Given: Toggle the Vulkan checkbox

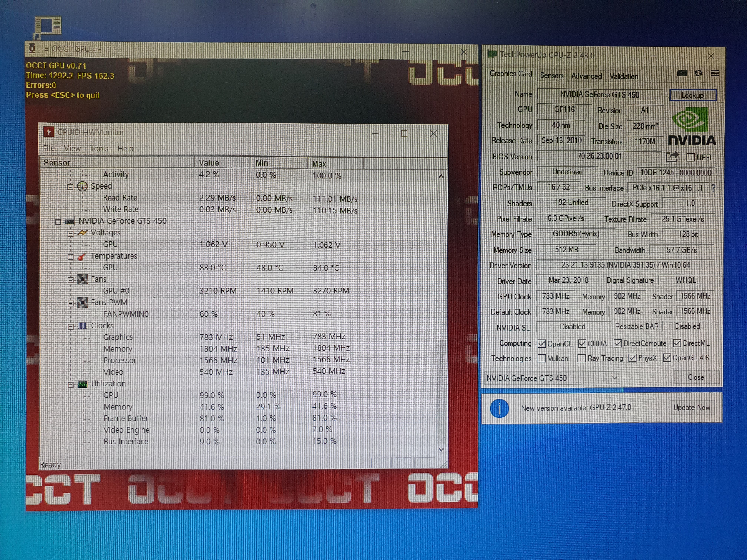Looking at the screenshot, I should [542, 358].
